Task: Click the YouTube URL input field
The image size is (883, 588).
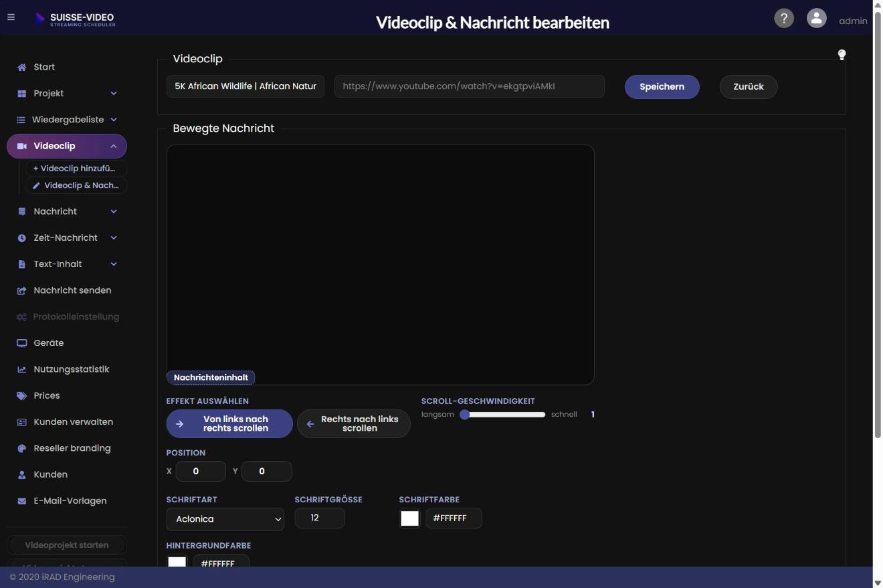Action: tap(470, 86)
